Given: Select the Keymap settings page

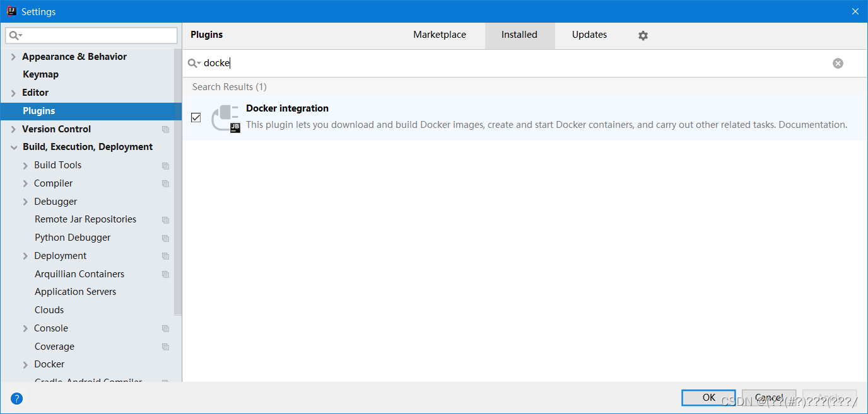Looking at the screenshot, I should (40, 74).
